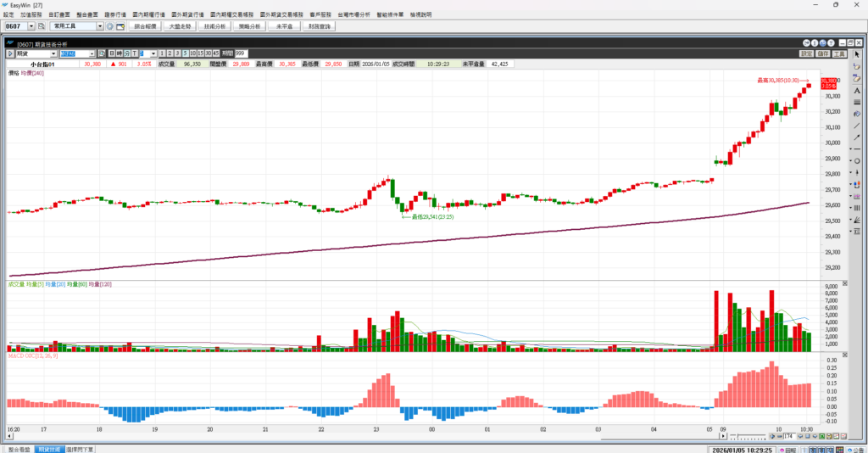Select the arrow line drawing tool
Viewport: 868px width, 453px height.
[857, 137]
